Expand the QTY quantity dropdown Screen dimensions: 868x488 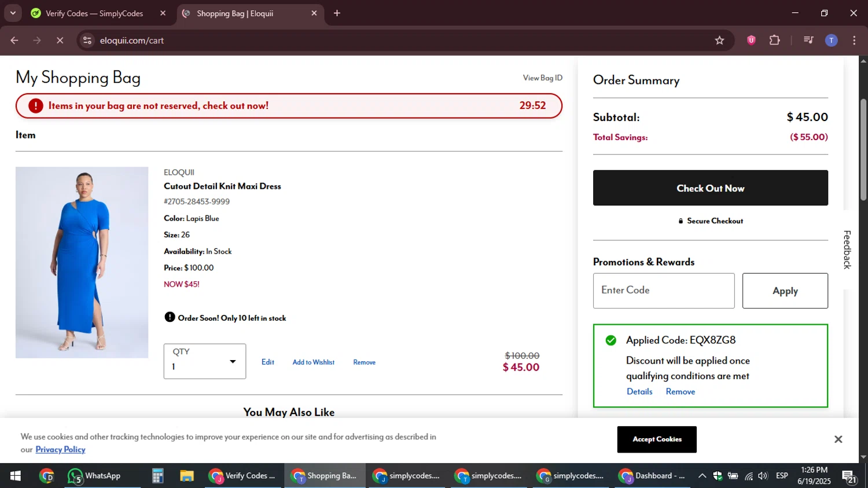[x=205, y=361]
